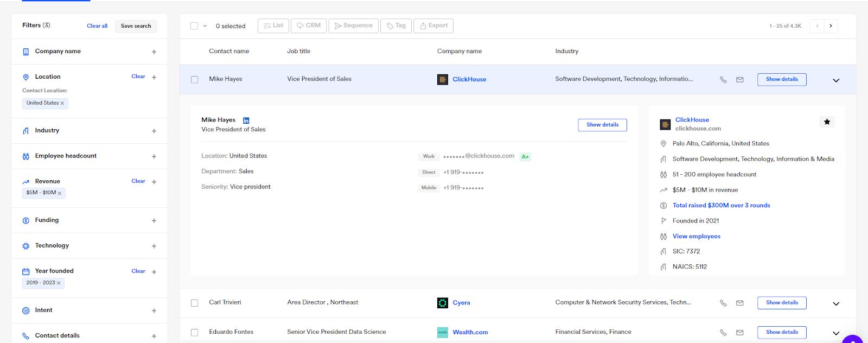Open the Cyera company link
Viewport: 868px width, 343px height.
[x=461, y=303]
